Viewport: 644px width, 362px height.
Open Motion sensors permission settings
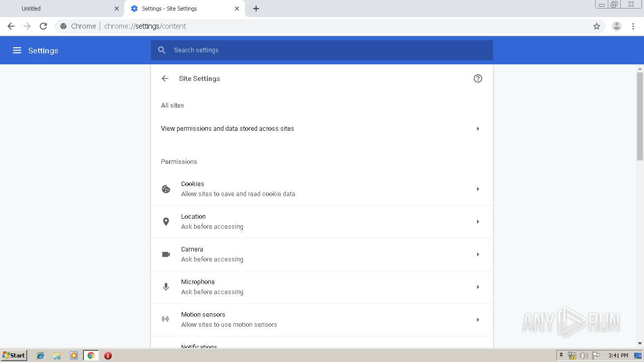click(x=322, y=320)
